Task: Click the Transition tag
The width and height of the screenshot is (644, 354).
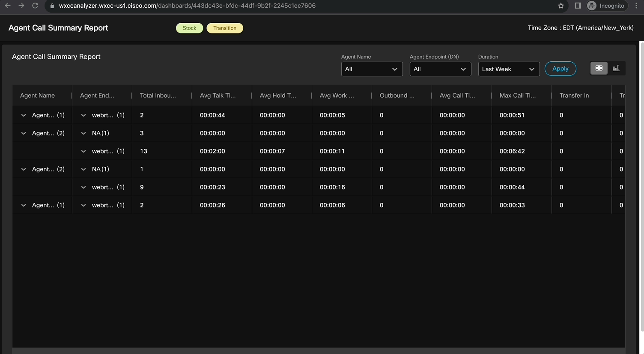Action: click(x=224, y=28)
